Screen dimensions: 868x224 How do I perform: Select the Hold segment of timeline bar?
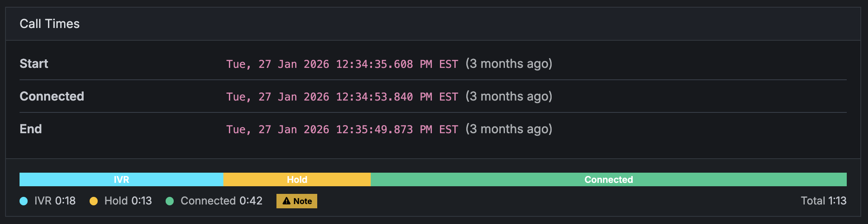pos(297,179)
